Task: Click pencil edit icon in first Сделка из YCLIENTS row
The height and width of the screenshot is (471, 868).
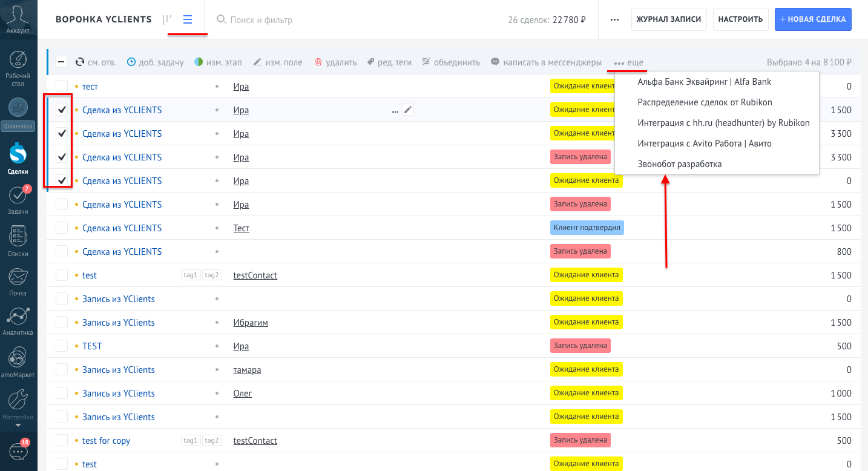Action: pyautogui.click(x=408, y=110)
